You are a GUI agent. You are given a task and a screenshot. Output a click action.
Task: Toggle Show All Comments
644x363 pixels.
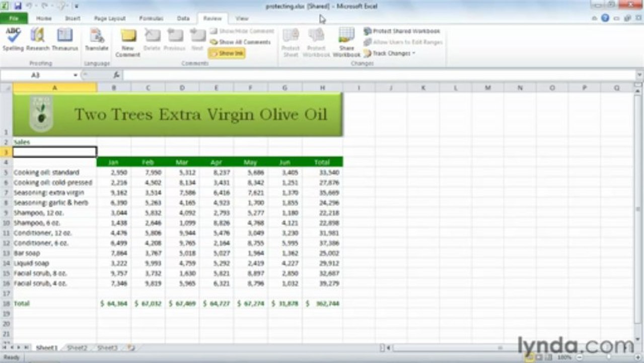tap(241, 42)
